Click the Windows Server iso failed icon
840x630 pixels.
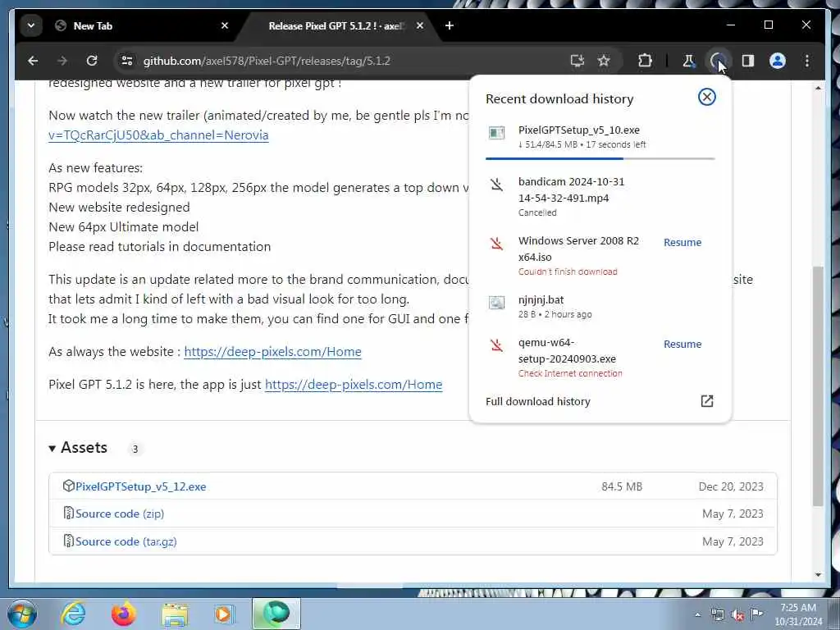click(x=496, y=244)
